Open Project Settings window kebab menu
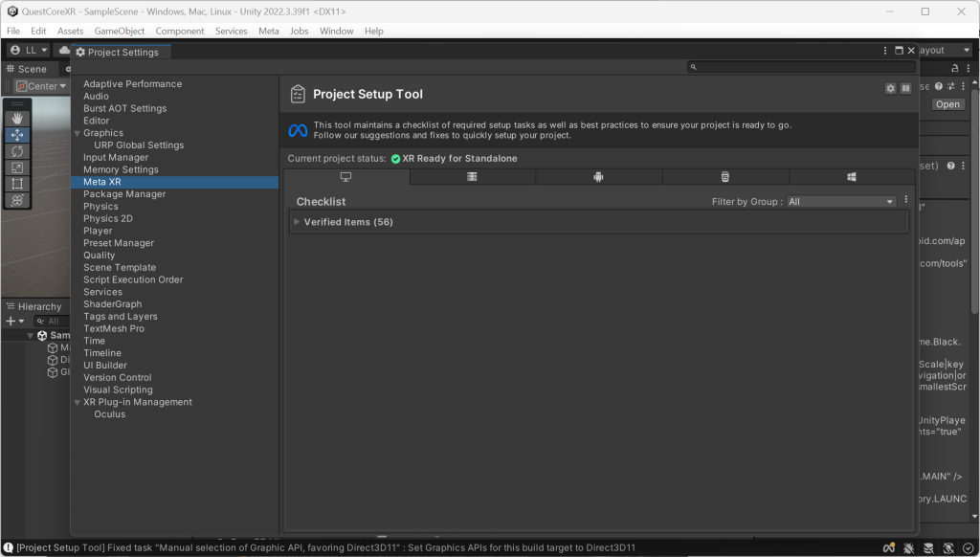980x557 pixels. 885,51
